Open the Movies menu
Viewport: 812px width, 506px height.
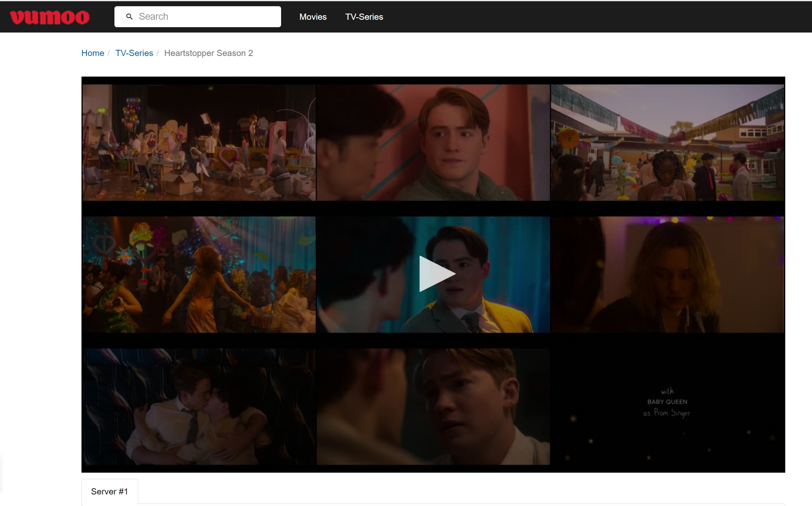pos(313,17)
